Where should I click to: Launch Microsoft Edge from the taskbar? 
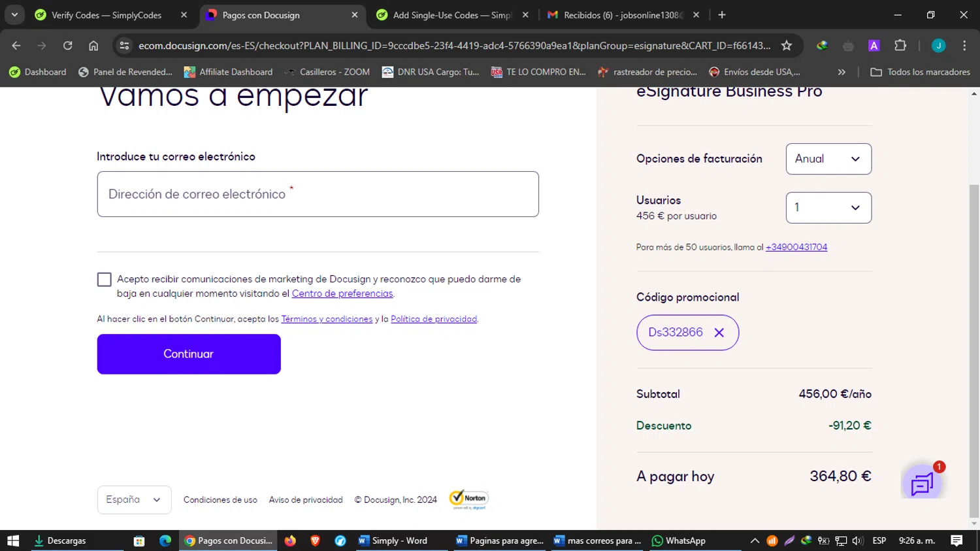(x=165, y=541)
